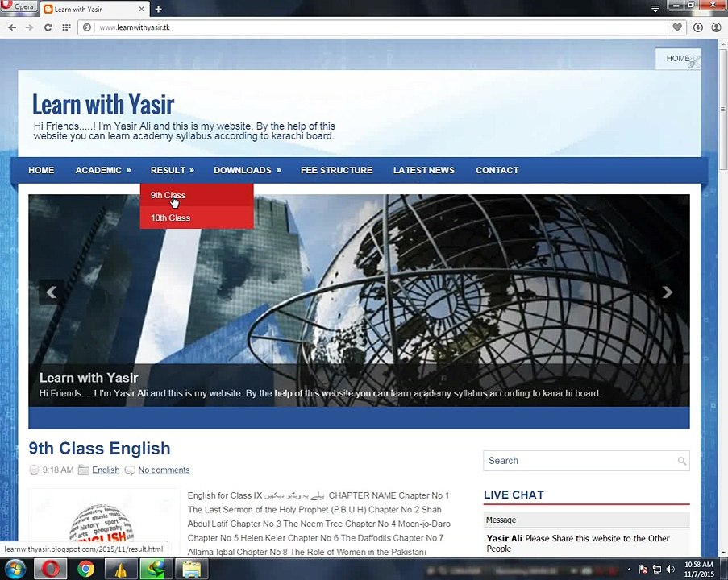
Task: Expand the RESULT menu
Action: [173, 170]
